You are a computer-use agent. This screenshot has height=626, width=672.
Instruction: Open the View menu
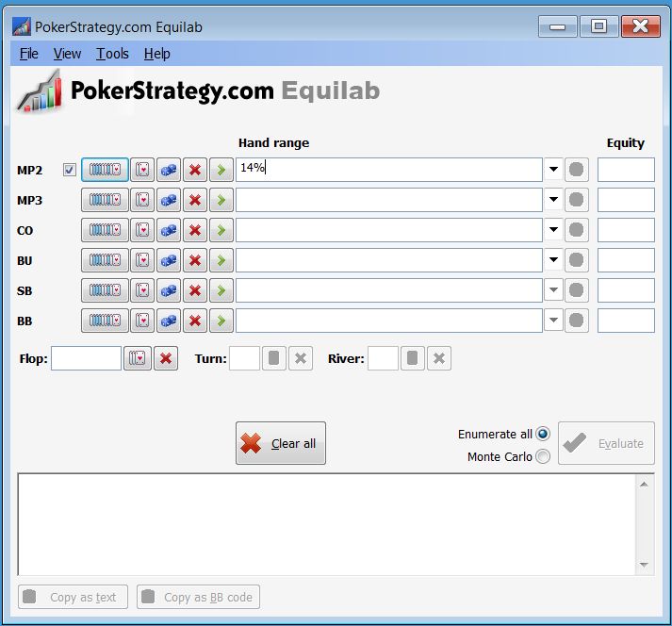tap(67, 54)
